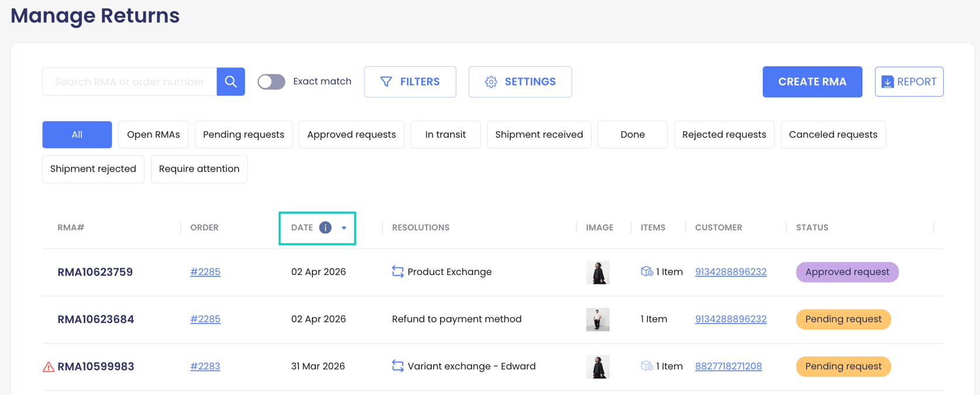Open the FILTERS button

click(x=410, y=82)
